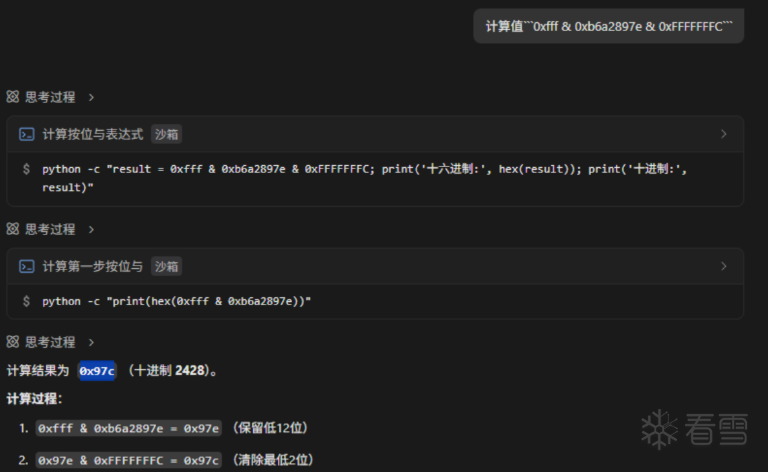Open the 计算第一步按位与 step header
This screenshot has height=472, width=768.
[x=375, y=266]
